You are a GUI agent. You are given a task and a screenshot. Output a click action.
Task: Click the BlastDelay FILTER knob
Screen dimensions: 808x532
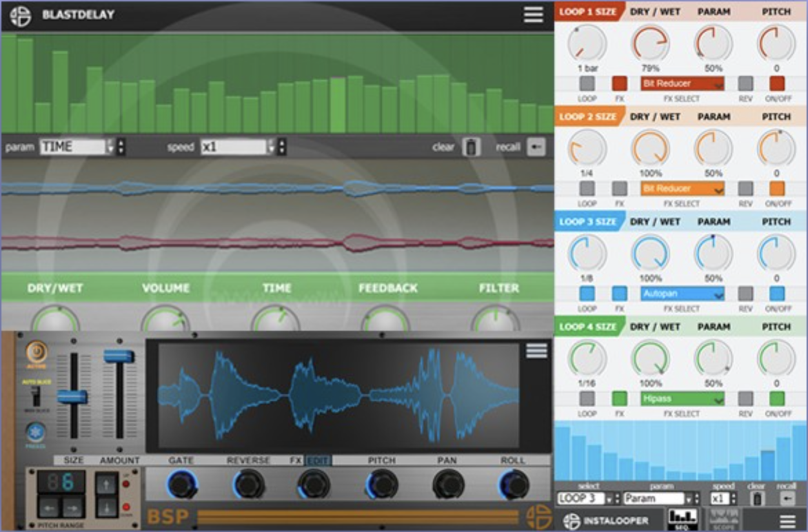[496, 319]
